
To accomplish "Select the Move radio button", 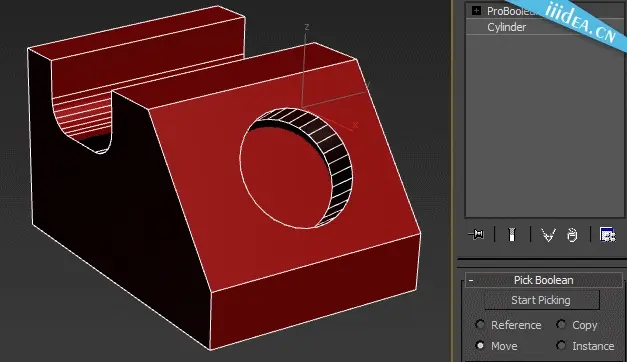I will (480, 345).
